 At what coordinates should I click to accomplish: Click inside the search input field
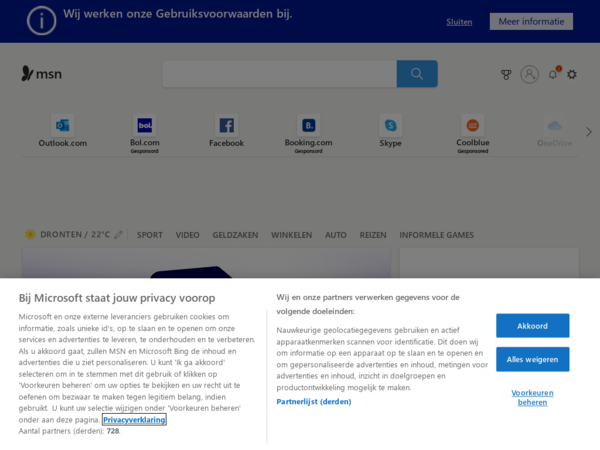point(279,73)
